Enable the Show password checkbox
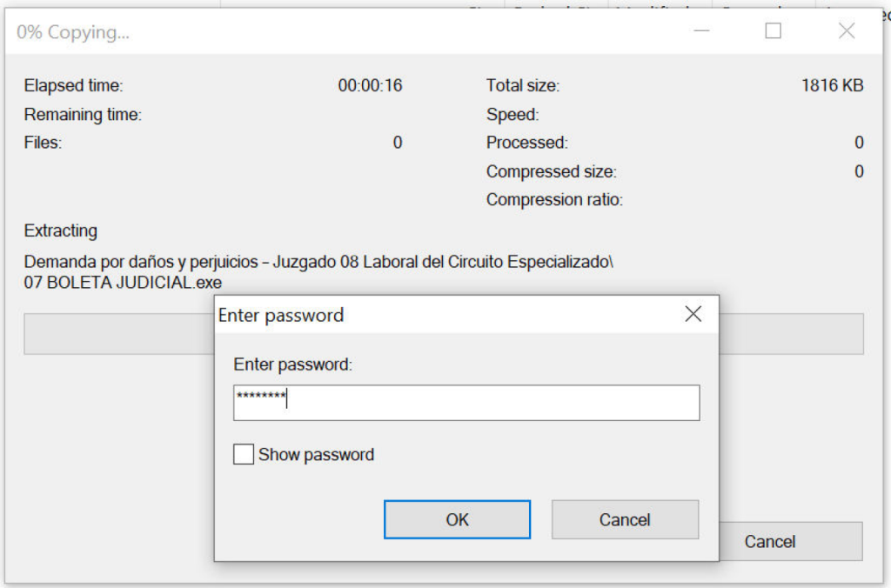This screenshot has height=588, width=891. point(244,454)
